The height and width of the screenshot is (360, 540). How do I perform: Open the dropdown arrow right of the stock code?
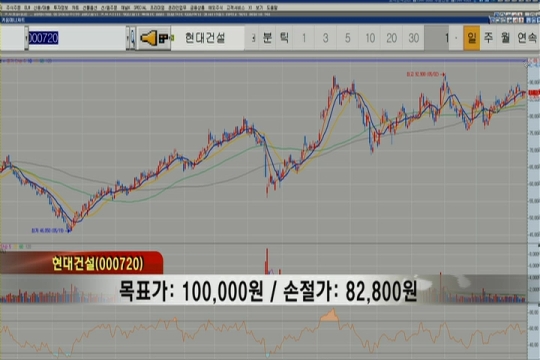[128, 38]
